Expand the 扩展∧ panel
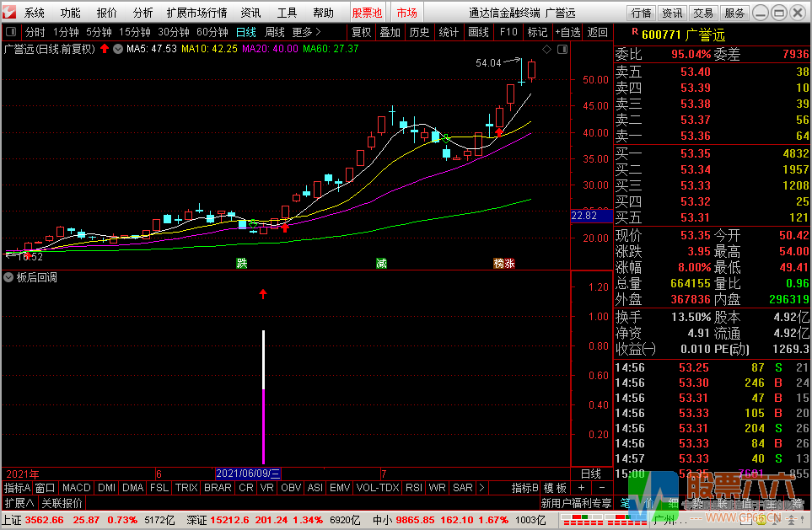Viewport: 812px width, 530px height. click(x=19, y=503)
